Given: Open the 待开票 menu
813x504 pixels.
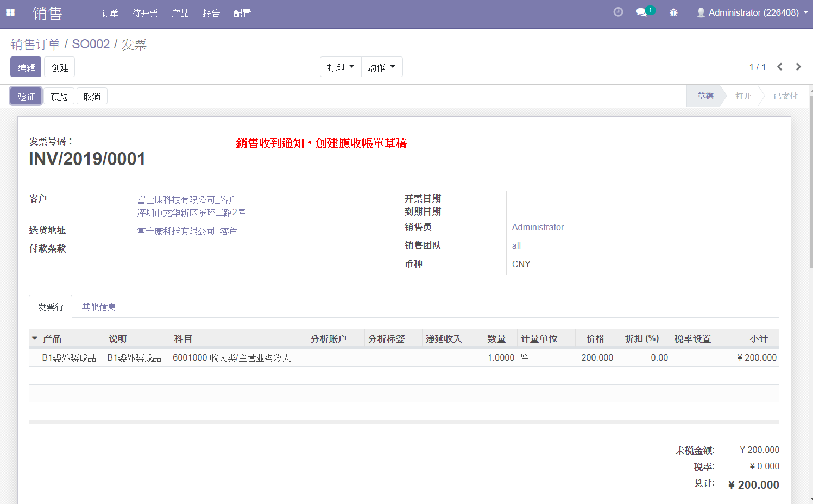Looking at the screenshot, I should (145, 14).
